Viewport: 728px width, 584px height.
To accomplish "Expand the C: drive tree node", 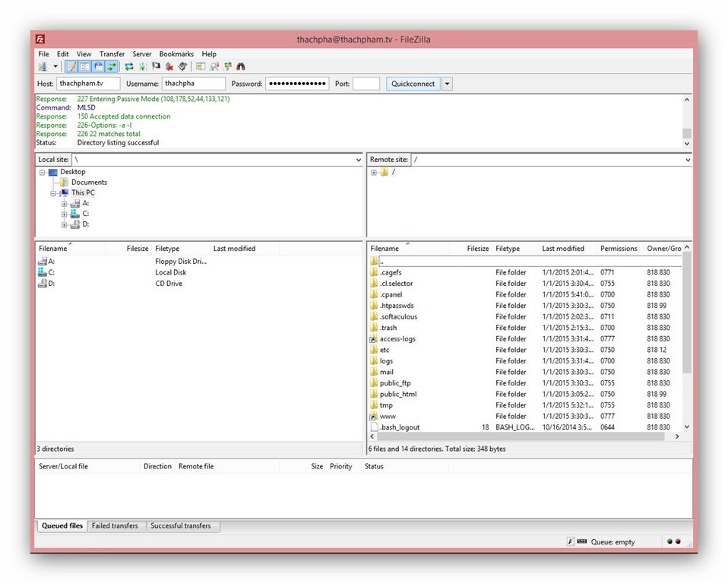I will point(65,214).
